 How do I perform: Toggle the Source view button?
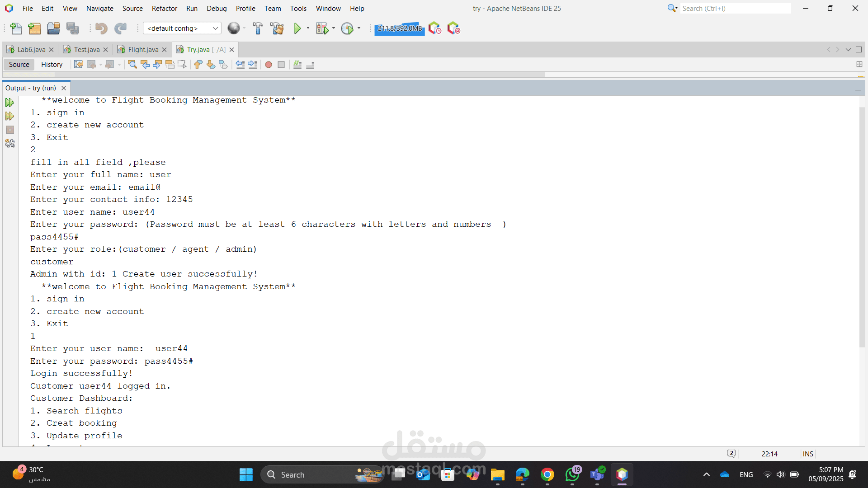pyautogui.click(x=19, y=65)
